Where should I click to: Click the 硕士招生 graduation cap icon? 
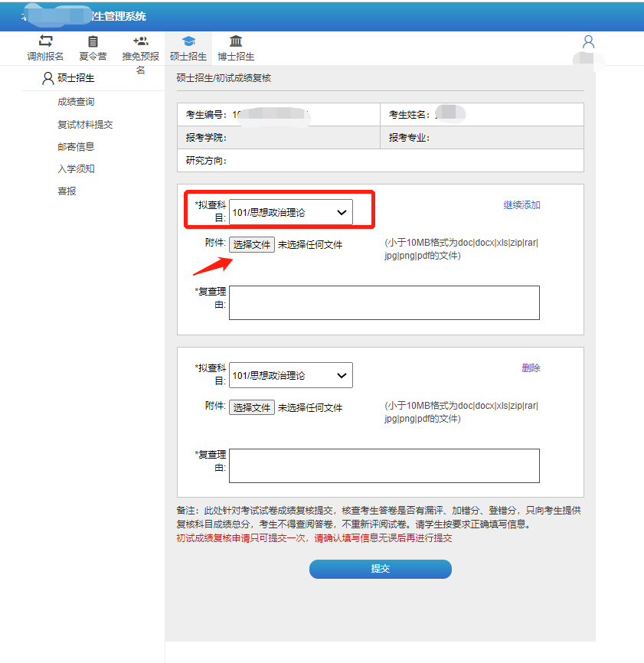188,41
